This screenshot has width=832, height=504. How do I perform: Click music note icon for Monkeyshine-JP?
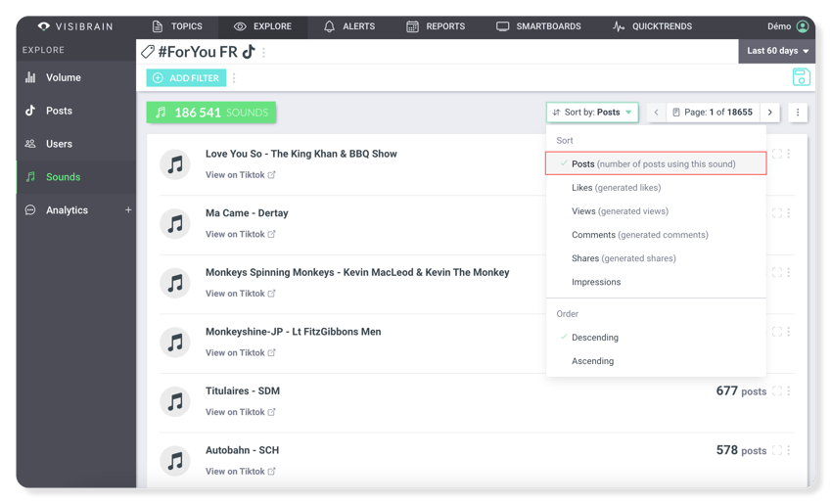[175, 343]
